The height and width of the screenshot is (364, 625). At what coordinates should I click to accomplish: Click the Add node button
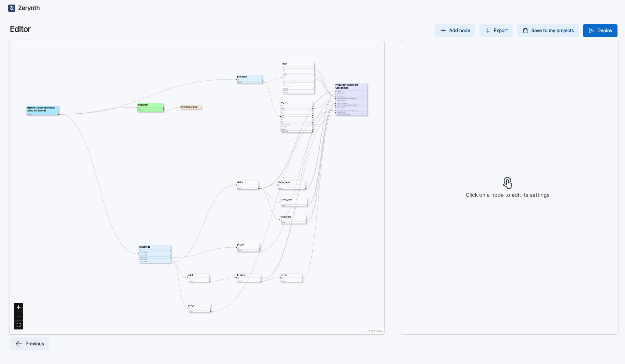(x=455, y=31)
